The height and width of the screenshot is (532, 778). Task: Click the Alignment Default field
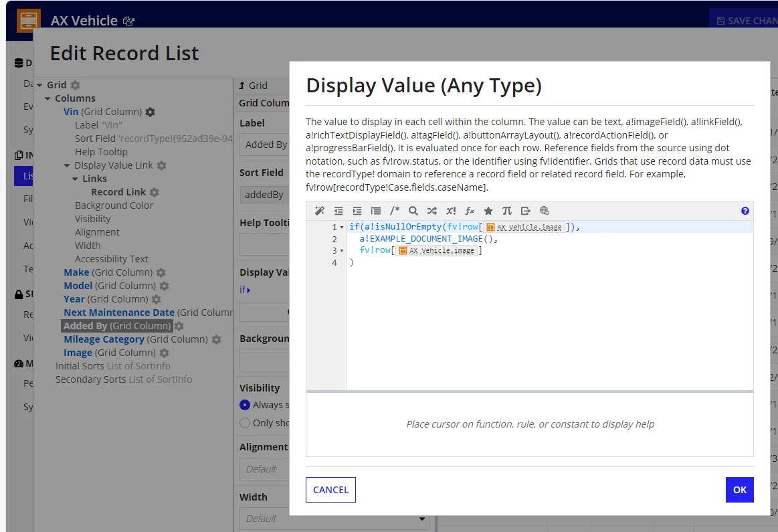[265, 469]
